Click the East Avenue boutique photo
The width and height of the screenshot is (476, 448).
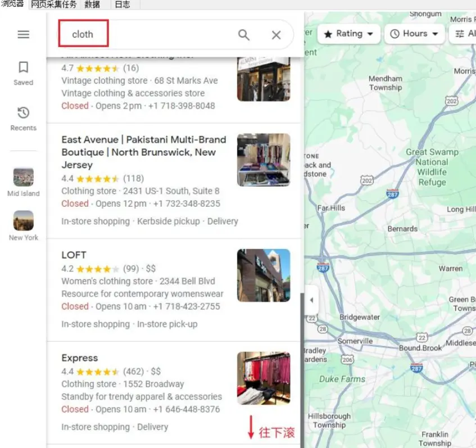tap(264, 160)
